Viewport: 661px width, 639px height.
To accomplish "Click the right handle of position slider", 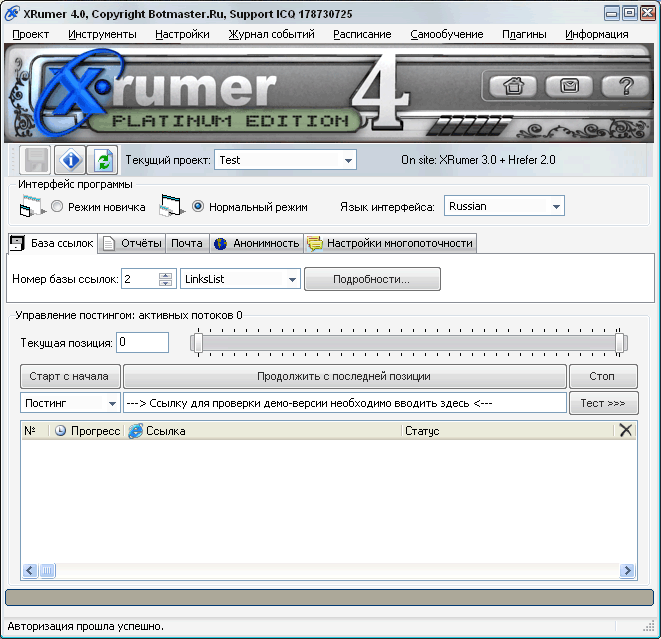I will tap(619, 343).
